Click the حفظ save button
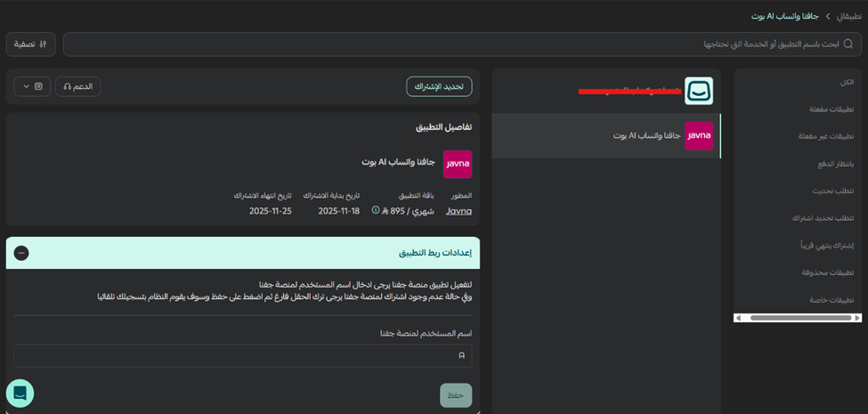The height and width of the screenshot is (414, 868). (456, 395)
